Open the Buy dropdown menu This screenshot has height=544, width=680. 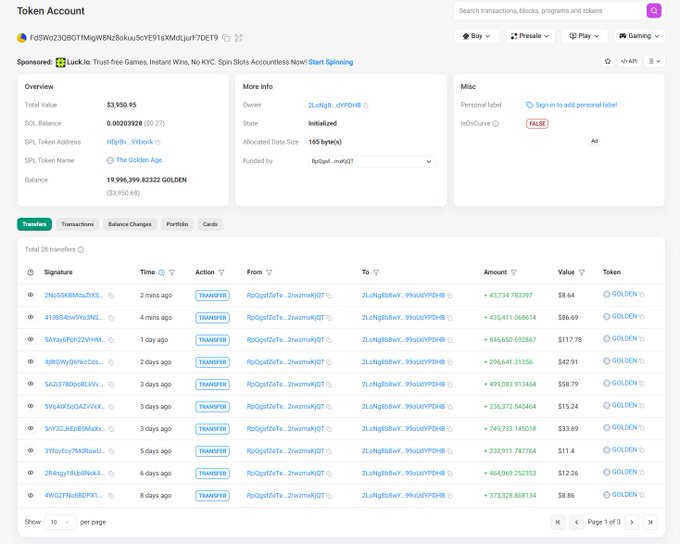click(x=476, y=36)
